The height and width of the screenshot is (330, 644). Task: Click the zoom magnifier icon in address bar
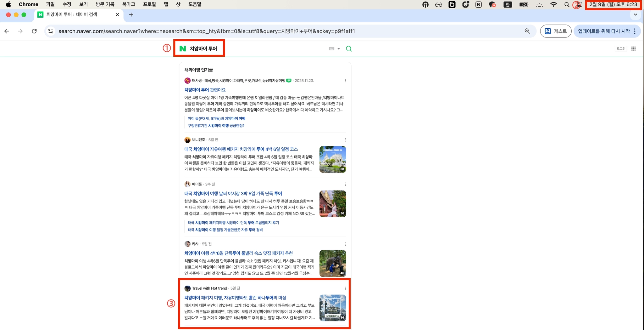(x=527, y=31)
